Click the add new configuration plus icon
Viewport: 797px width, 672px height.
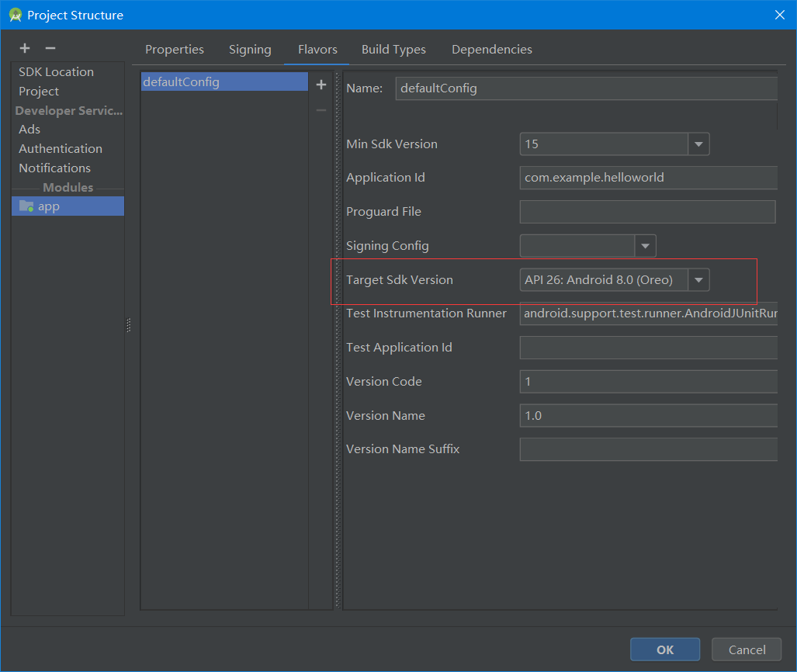click(24, 47)
